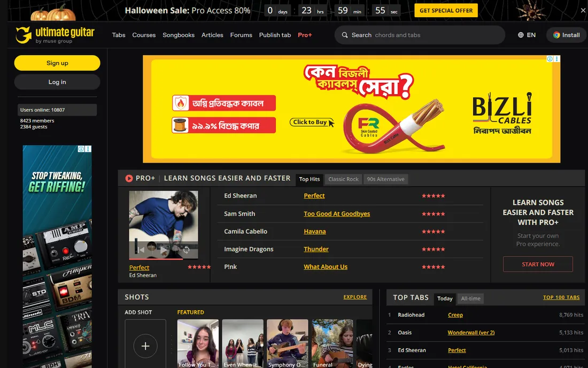Image resolution: width=588 pixels, height=368 pixels.
Task: Click the Chrome icon on Install
Action: (556, 35)
